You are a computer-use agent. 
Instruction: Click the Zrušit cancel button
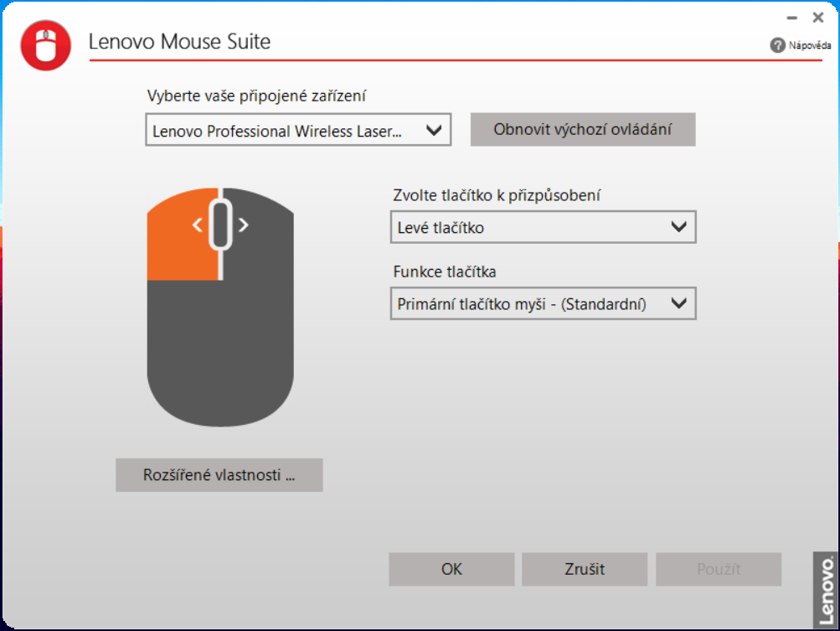(x=585, y=570)
